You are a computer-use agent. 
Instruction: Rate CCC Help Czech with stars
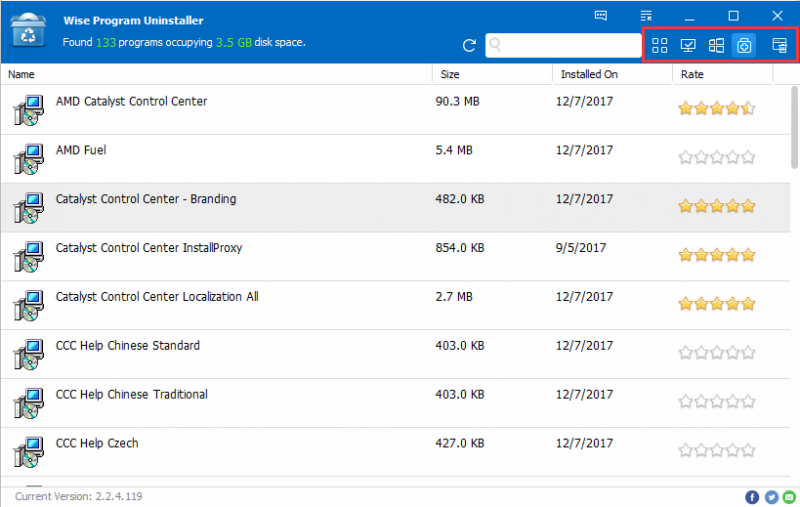(716, 450)
